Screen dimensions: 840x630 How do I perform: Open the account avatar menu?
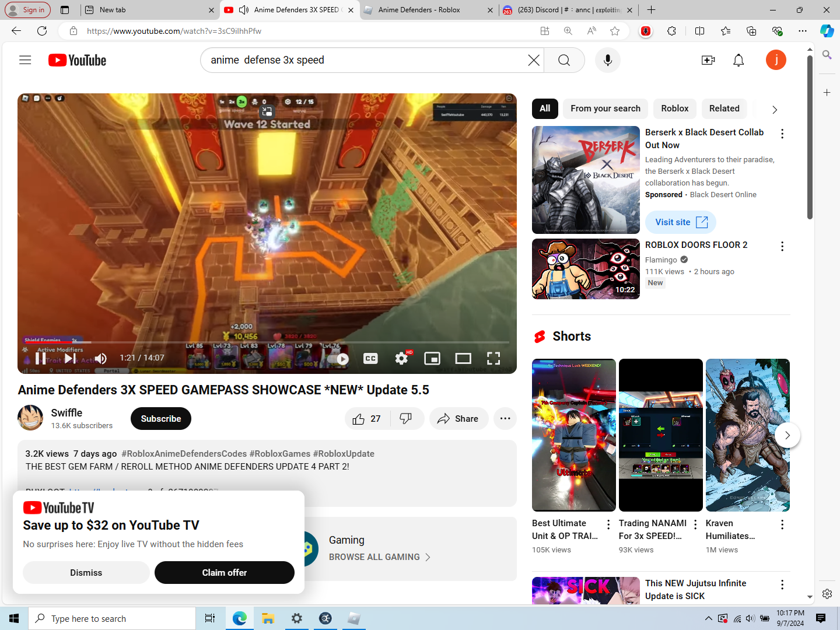pos(776,60)
